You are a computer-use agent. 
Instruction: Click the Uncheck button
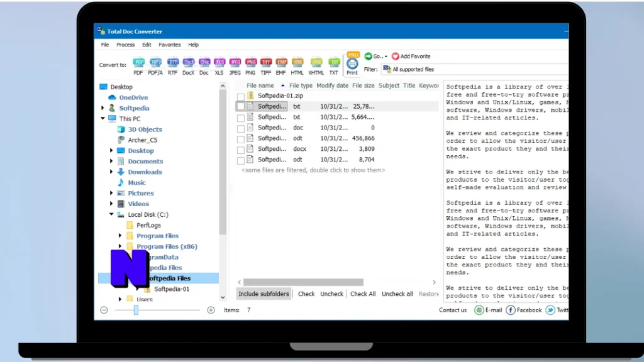332,294
